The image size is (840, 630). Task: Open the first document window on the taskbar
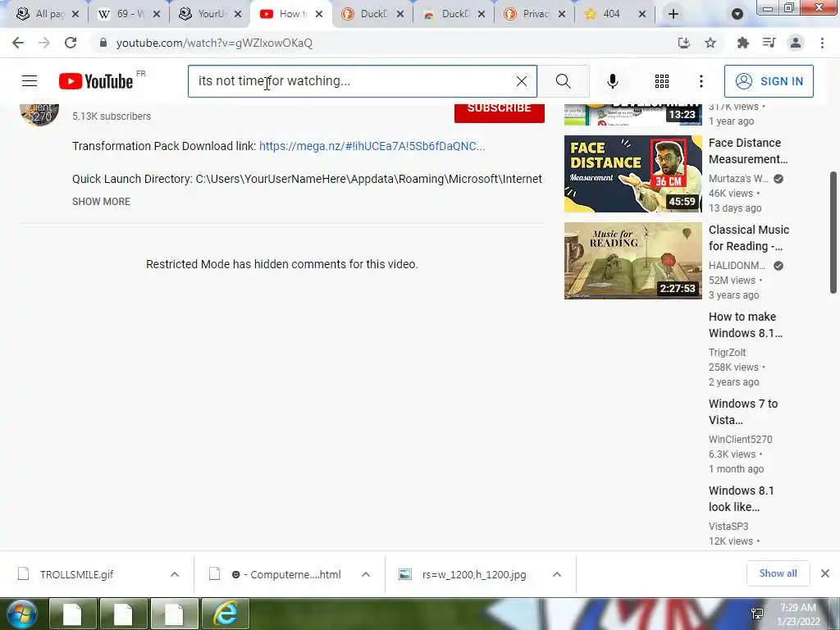(x=72, y=614)
